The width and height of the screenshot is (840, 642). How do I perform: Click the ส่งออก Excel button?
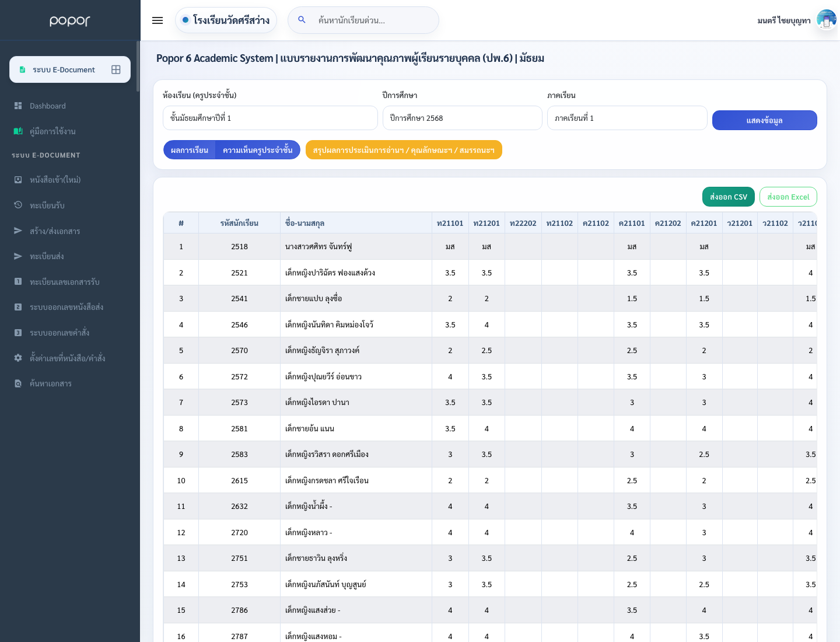coord(788,197)
